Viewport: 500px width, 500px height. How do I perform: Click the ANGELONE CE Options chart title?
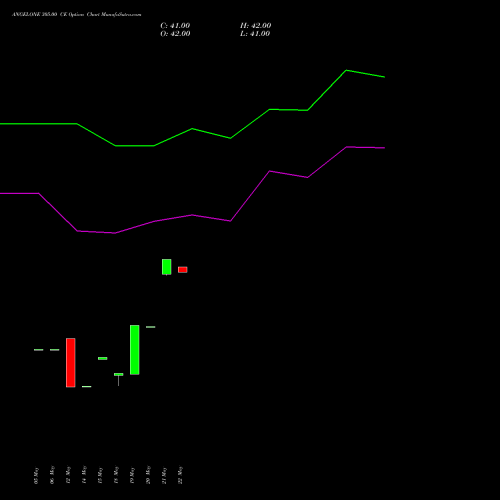click(x=77, y=15)
